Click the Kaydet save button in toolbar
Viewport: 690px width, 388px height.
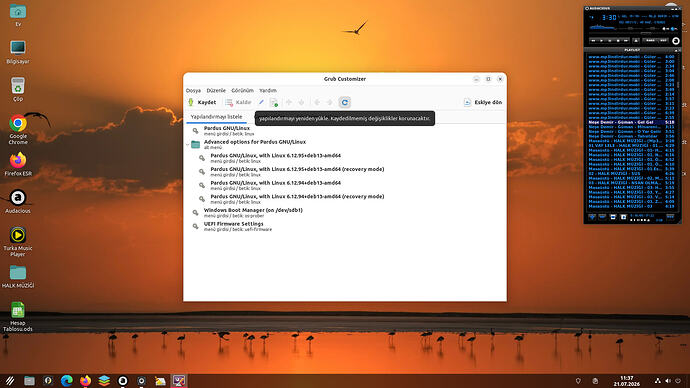pyautogui.click(x=202, y=102)
